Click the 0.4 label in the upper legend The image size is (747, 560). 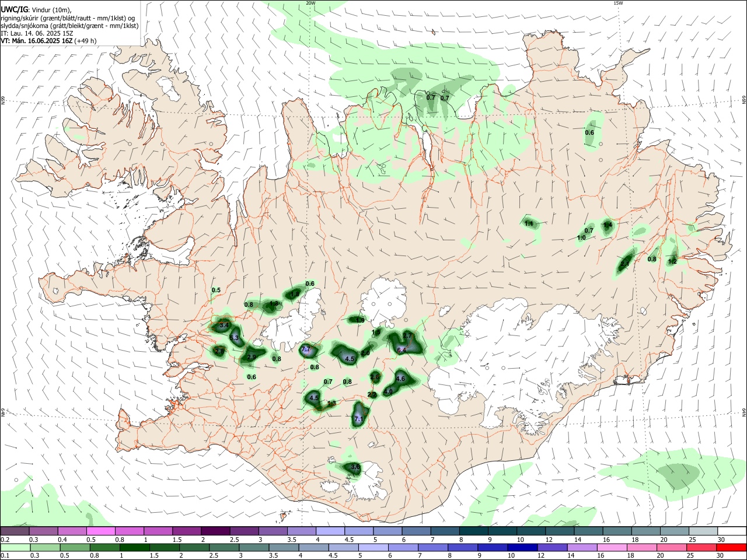point(62,540)
